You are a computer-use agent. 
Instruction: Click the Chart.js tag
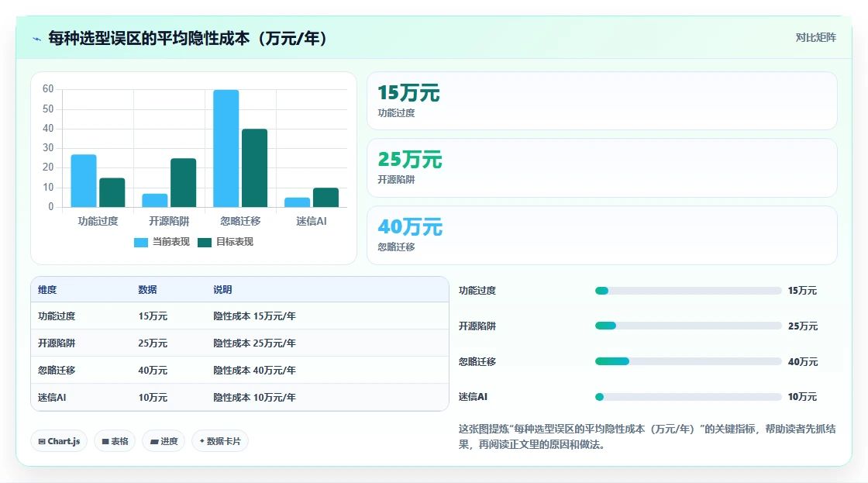click(59, 441)
